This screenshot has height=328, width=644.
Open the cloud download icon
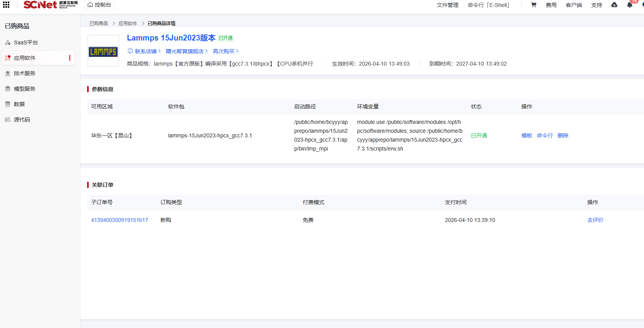click(x=614, y=5)
